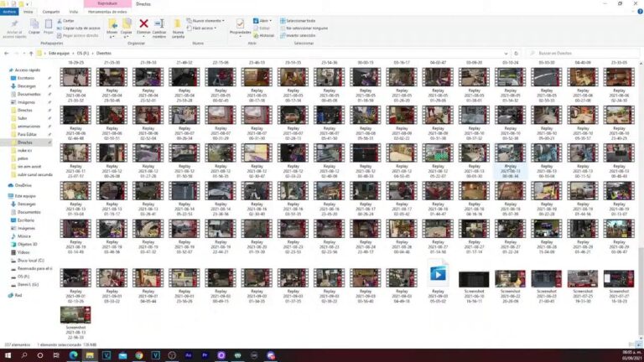Go back with the left arrow

pyautogui.click(x=7, y=54)
